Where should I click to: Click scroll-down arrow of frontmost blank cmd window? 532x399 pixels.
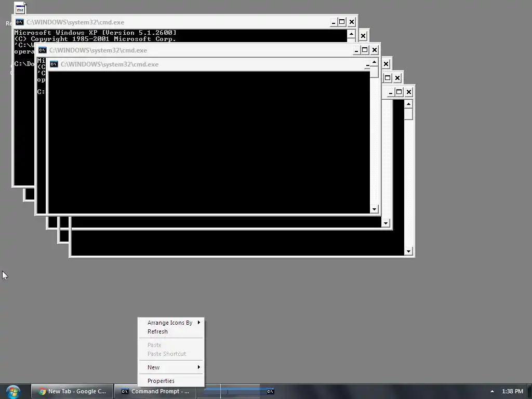pyautogui.click(x=374, y=209)
